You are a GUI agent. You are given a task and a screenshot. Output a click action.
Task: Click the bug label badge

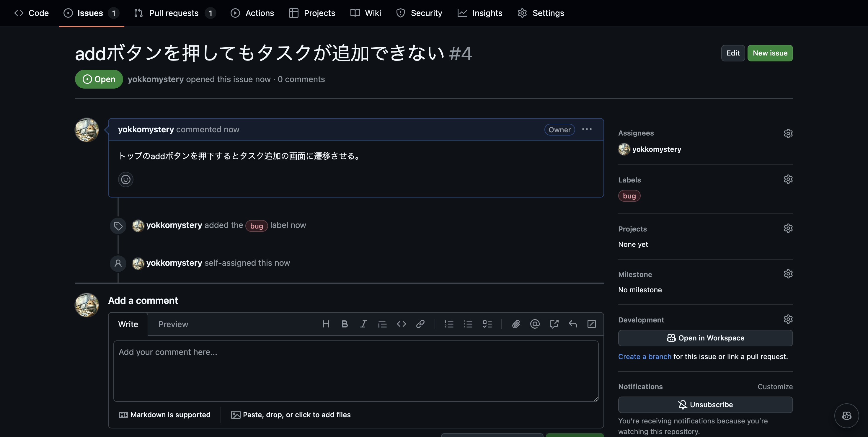629,195
